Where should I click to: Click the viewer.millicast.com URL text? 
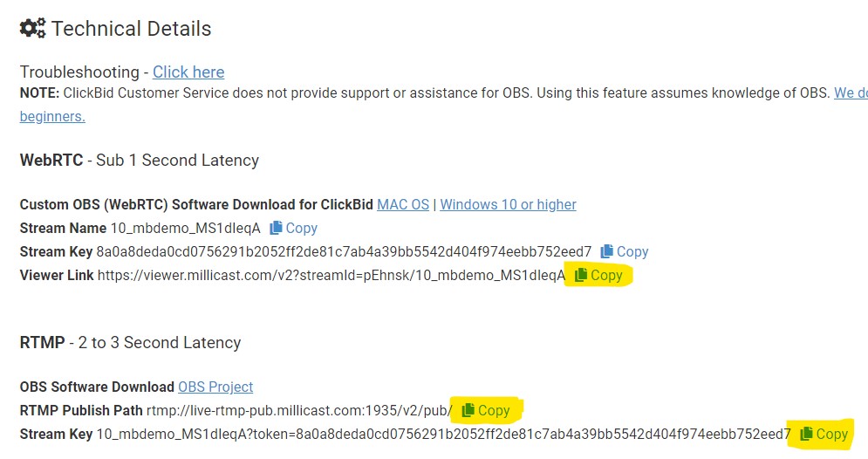click(331, 275)
